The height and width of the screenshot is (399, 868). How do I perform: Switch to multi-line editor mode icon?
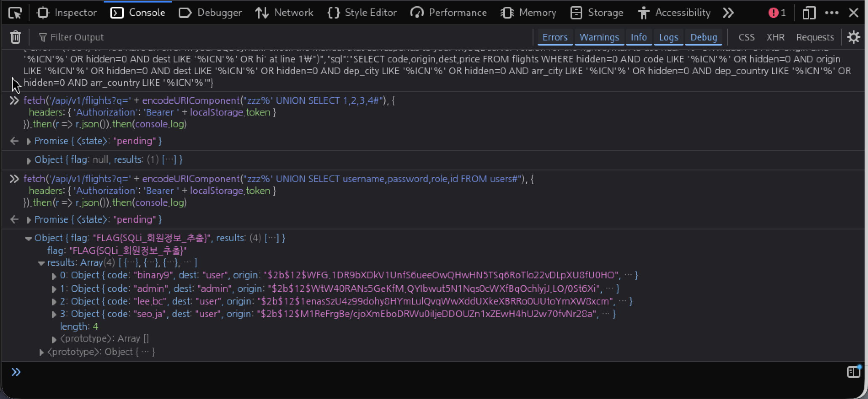coord(854,371)
